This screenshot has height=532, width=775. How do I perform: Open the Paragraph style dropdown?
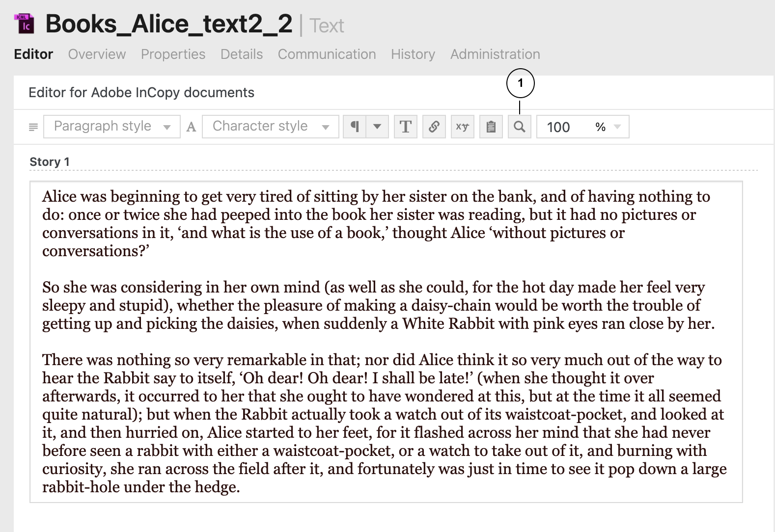(111, 127)
